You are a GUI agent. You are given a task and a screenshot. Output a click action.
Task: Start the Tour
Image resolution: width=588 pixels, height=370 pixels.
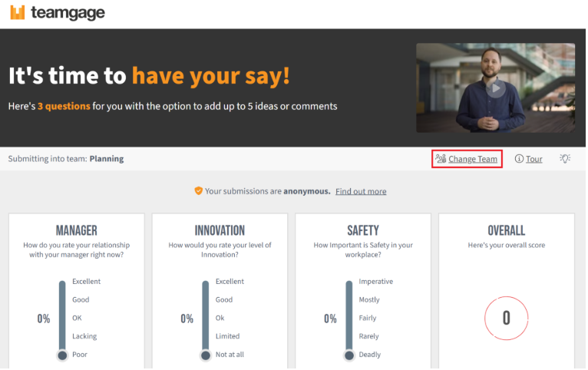(533, 159)
